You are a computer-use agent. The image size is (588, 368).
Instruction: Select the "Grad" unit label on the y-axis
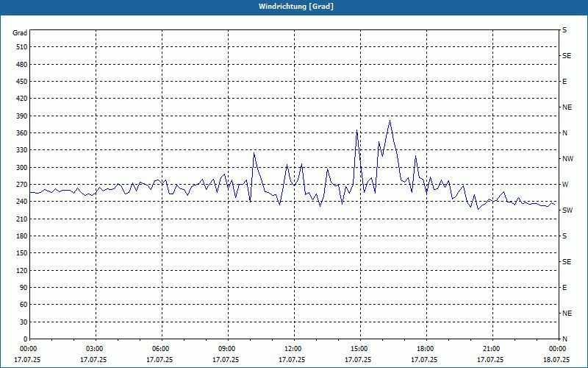point(20,33)
